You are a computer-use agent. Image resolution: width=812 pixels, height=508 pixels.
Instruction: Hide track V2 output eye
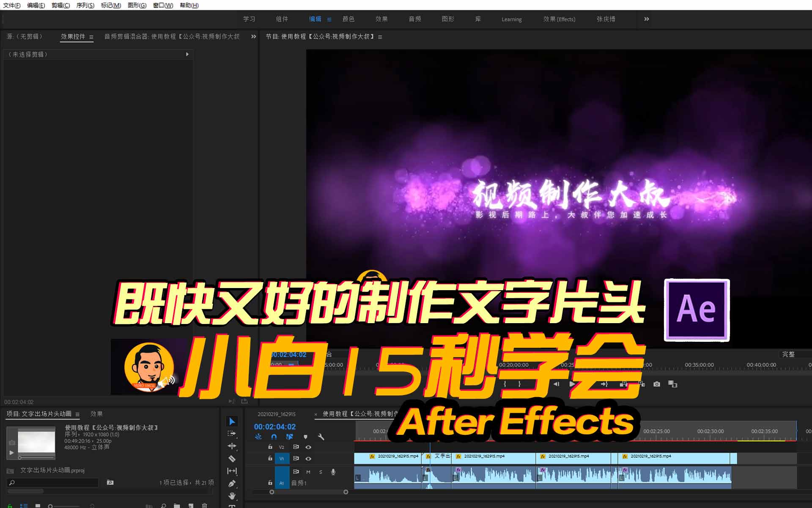[308, 447]
